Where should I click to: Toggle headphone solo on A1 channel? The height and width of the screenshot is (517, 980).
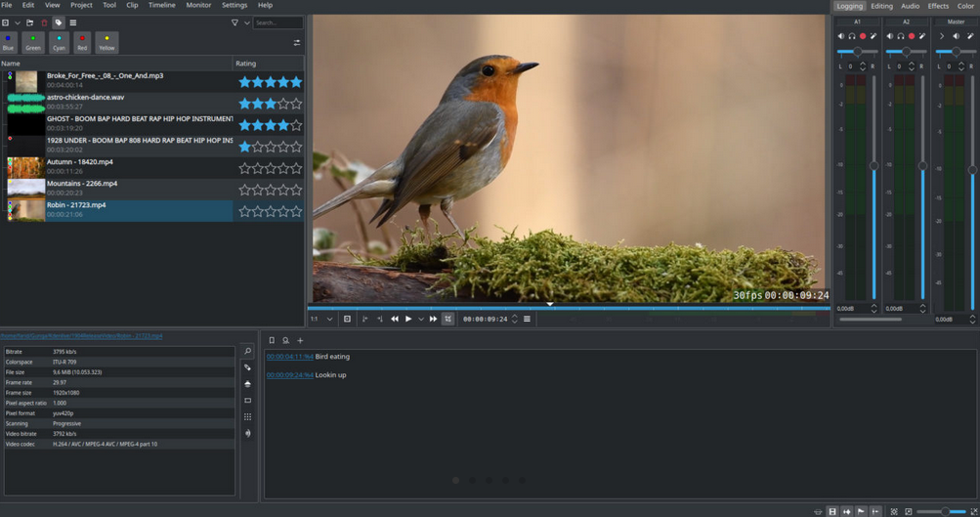tap(852, 36)
